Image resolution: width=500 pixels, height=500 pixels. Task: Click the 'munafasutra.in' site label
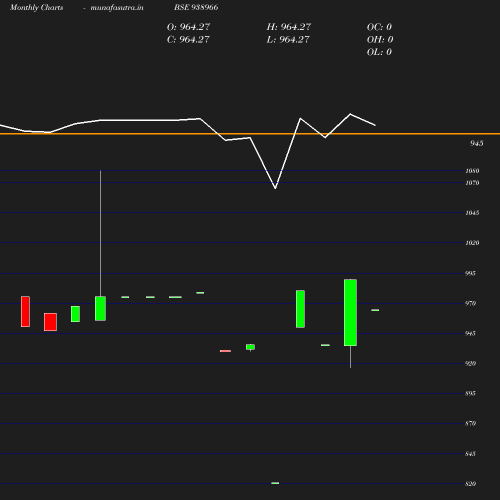tap(117, 7)
